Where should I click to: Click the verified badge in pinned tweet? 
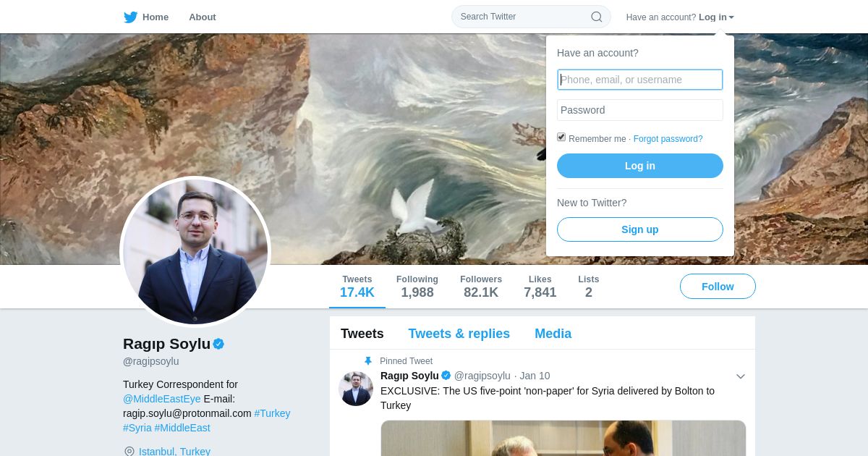tap(446, 375)
